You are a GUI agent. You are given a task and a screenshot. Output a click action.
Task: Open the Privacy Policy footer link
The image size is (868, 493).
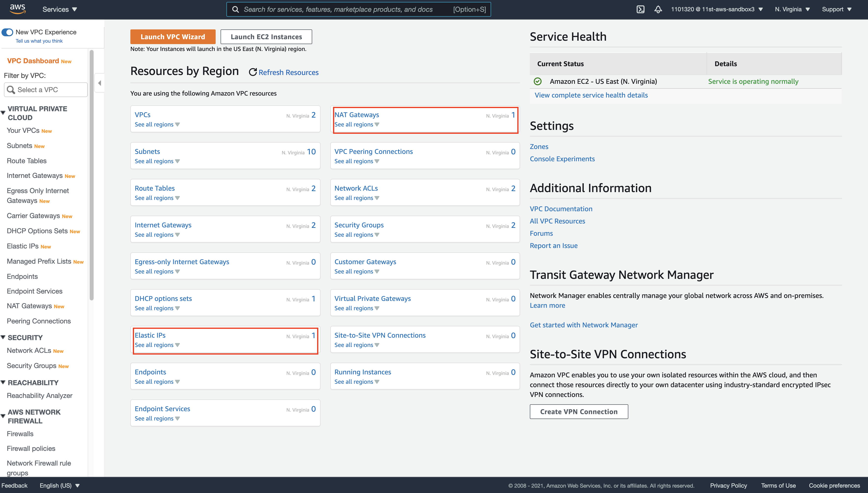729,485
